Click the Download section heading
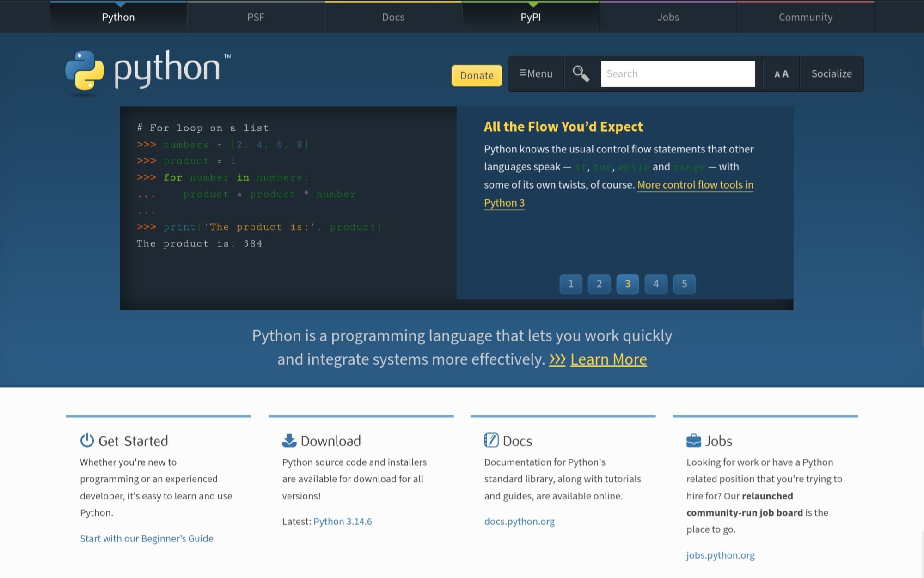Image resolution: width=924 pixels, height=578 pixels. coord(330,441)
